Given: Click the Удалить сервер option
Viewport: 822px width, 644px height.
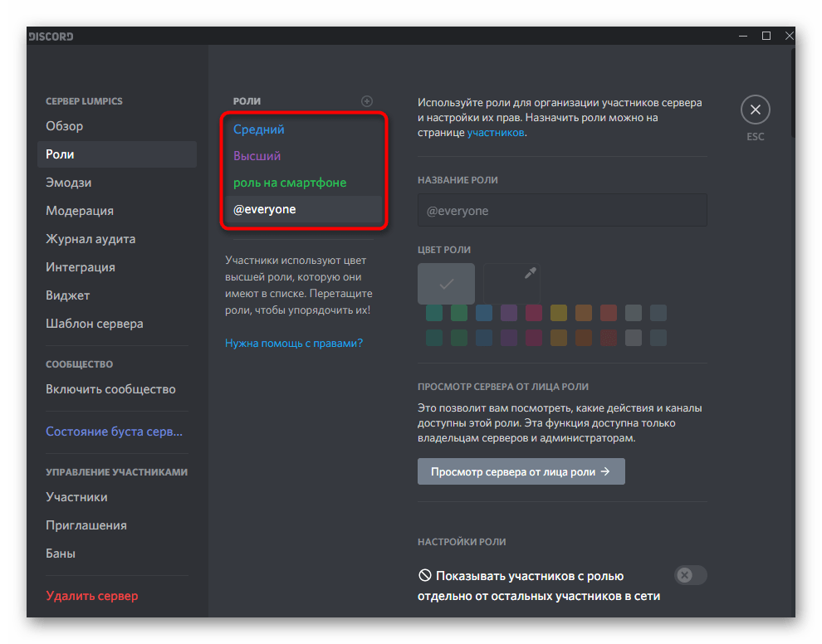Looking at the screenshot, I should coord(92,596).
